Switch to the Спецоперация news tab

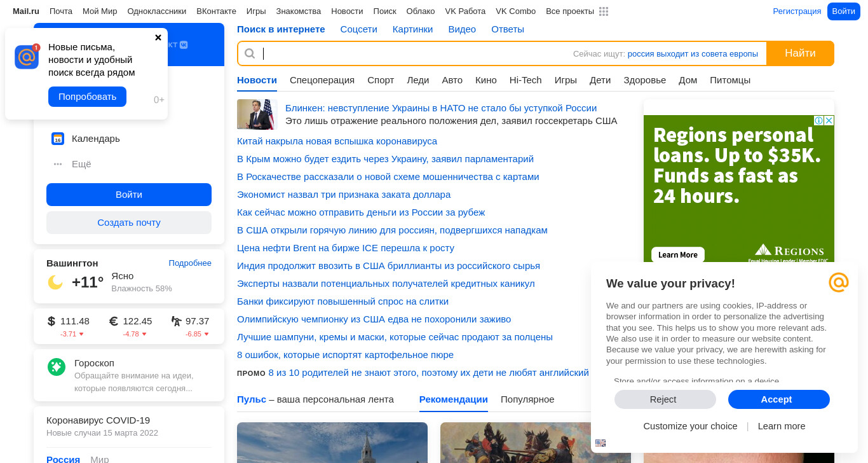point(322,80)
